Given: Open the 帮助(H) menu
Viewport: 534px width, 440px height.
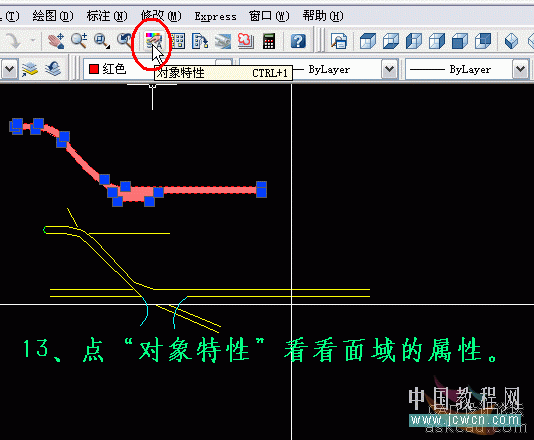Looking at the screenshot, I should coord(323,16).
